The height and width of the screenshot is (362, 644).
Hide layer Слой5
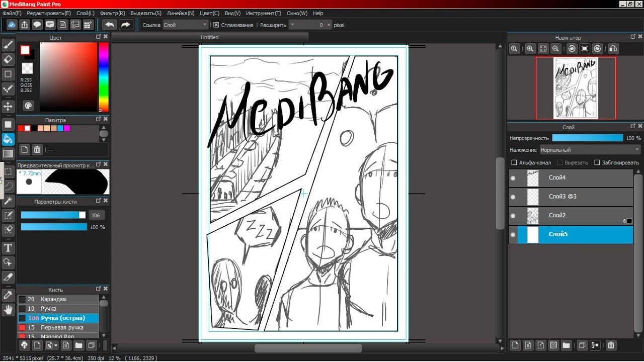point(513,234)
